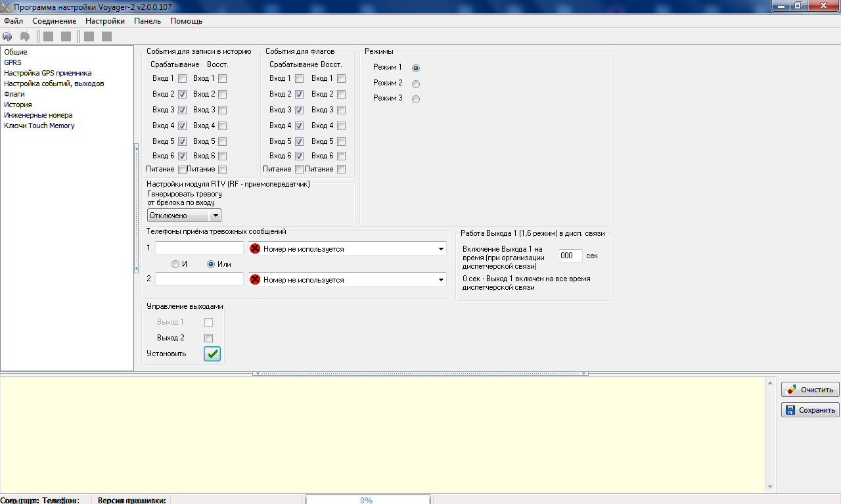The width and height of the screenshot is (841, 504).
Task: Click the Сохранить button
Action: (810, 410)
